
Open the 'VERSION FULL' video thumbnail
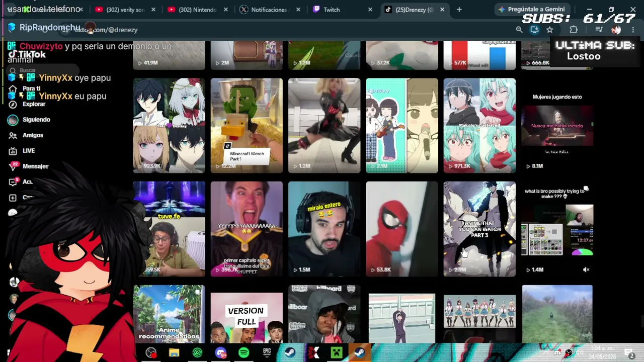pos(247,314)
